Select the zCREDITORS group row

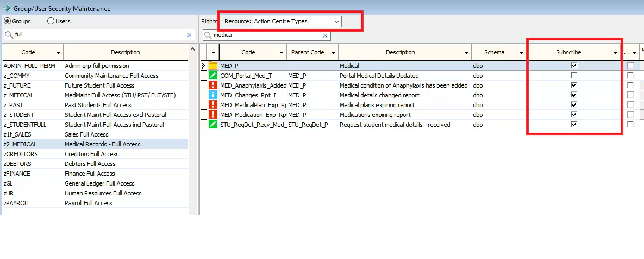point(95,154)
